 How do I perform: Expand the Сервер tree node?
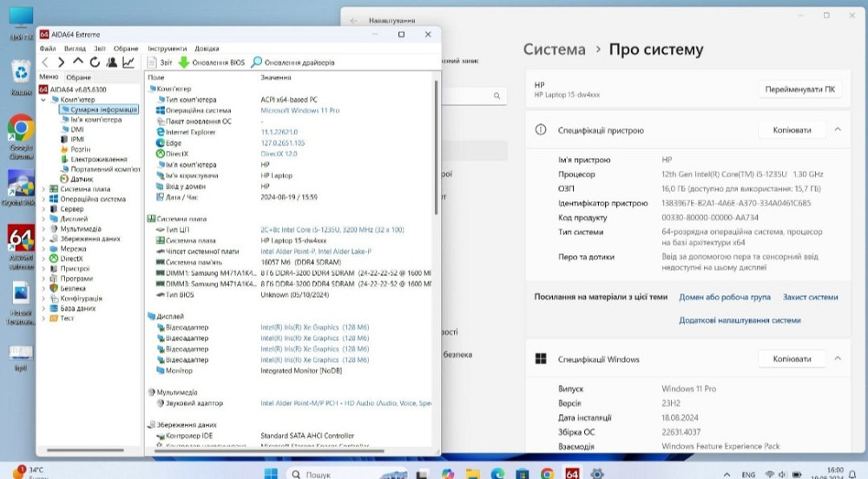[x=43, y=209]
